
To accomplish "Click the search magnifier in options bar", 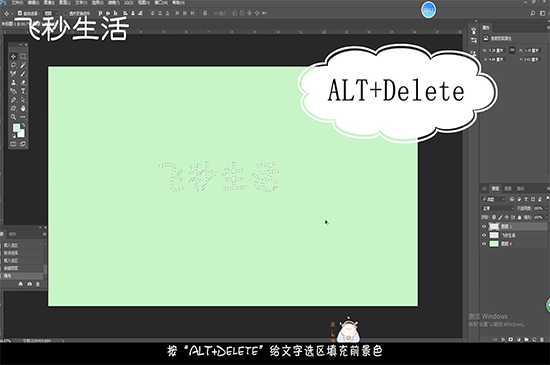I will point(533,13).
